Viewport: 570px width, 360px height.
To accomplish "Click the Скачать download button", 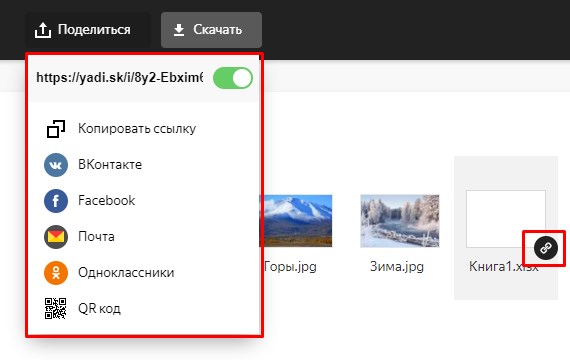I will pyautogui.click(x=211, y=30).
